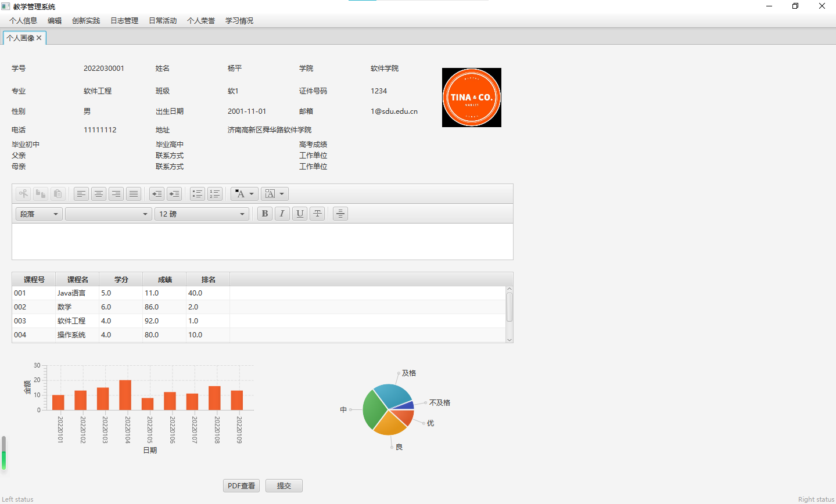The width and height of the screenshot is (836, 504).
Task: Restore down the application window
Action: click(795, 6)
